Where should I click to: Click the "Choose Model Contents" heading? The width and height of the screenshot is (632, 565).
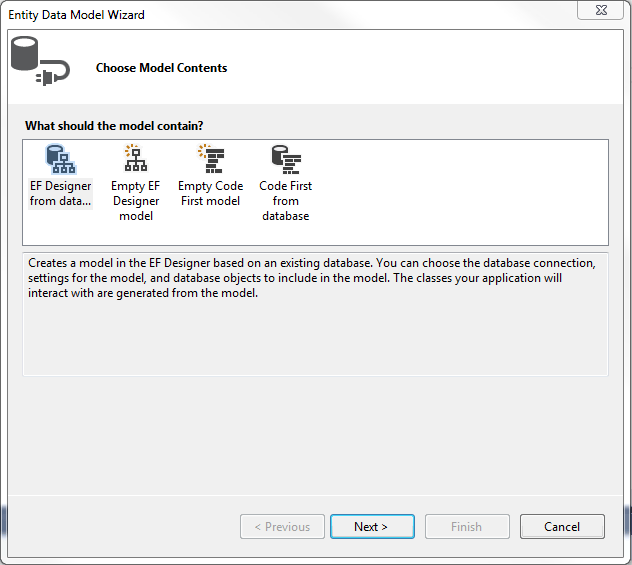161,68
